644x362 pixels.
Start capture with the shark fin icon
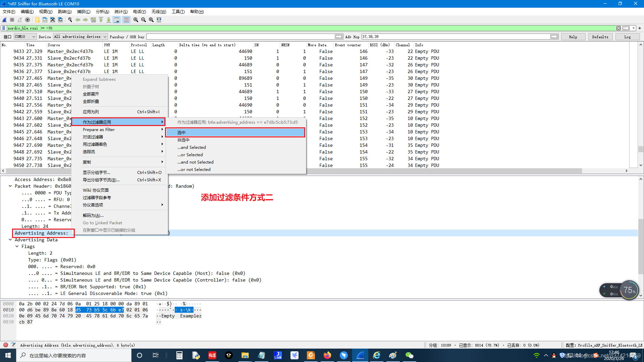click(x=4, y=20)
